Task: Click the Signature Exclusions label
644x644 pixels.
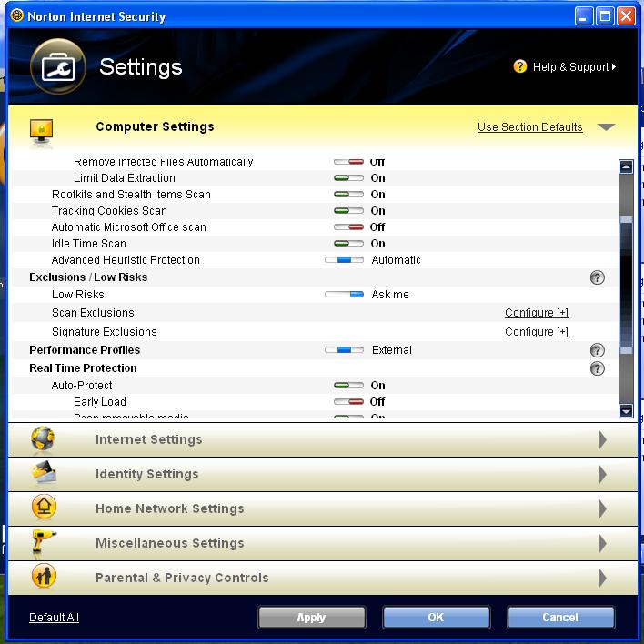Action: pyautogui.click(x=105, y=332)
